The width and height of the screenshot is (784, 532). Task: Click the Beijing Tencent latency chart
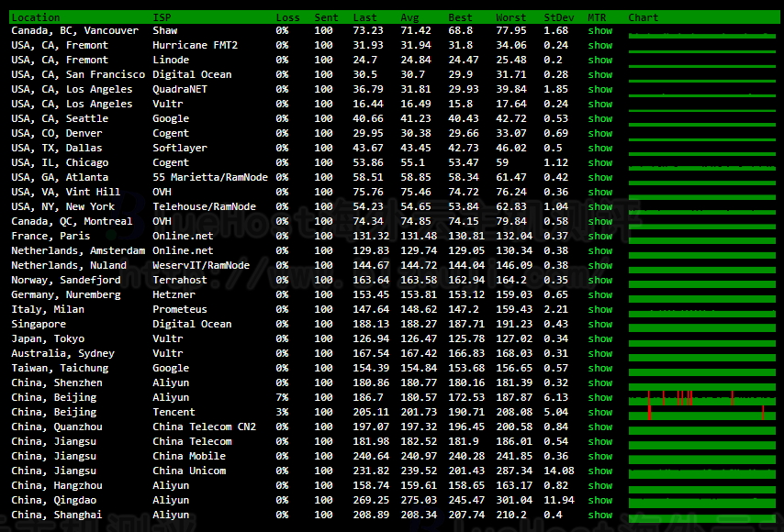[702, 413]
